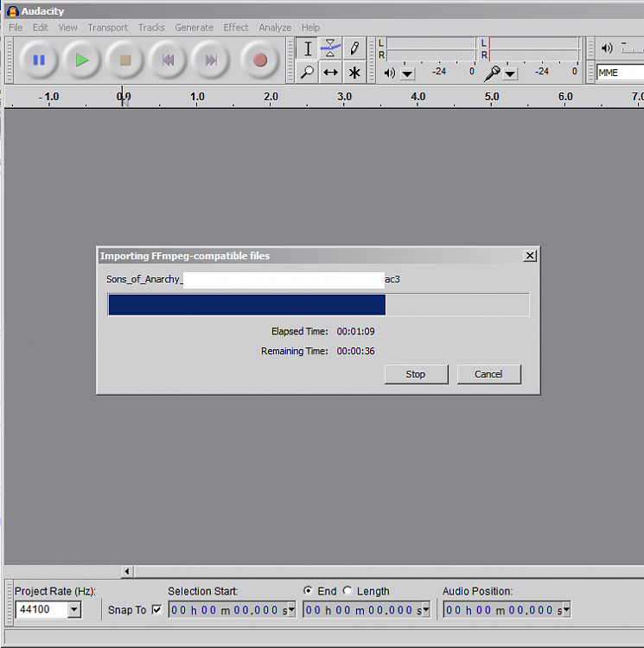Select the Zoom magnifier tool
The height and width of the screenshot is (648, 644).
tap(307, 73)
